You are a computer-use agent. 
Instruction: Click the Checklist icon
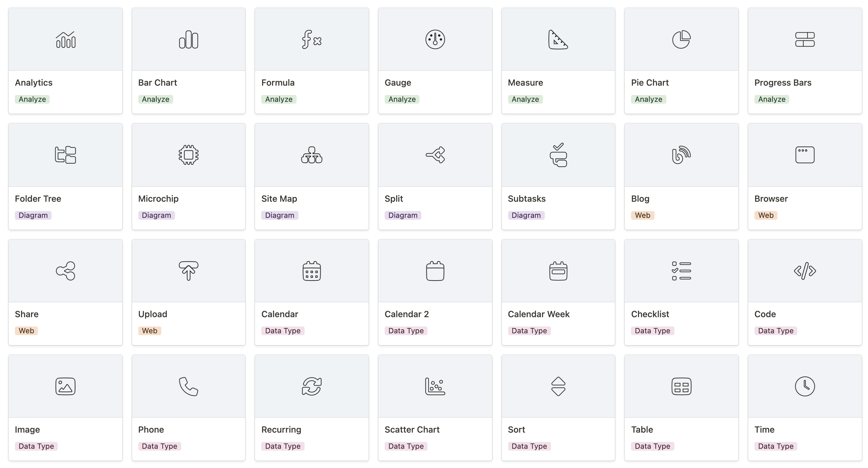coord(681,271)
